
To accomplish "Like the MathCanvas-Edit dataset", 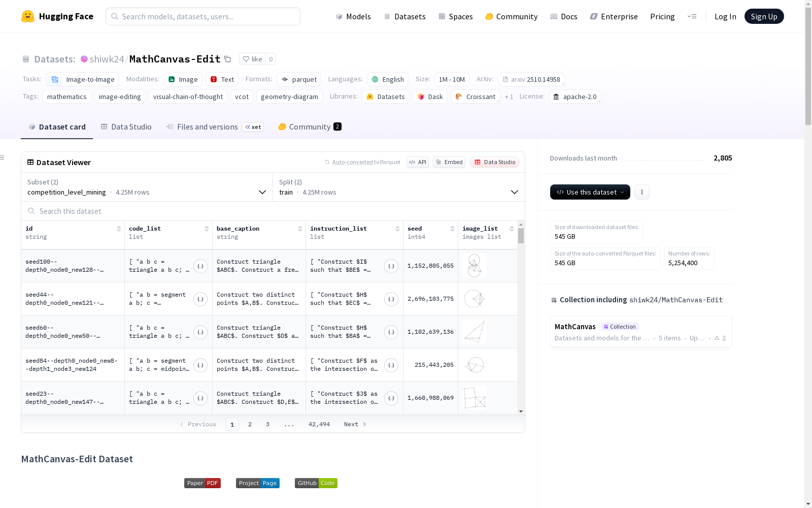I will (252, 59).
